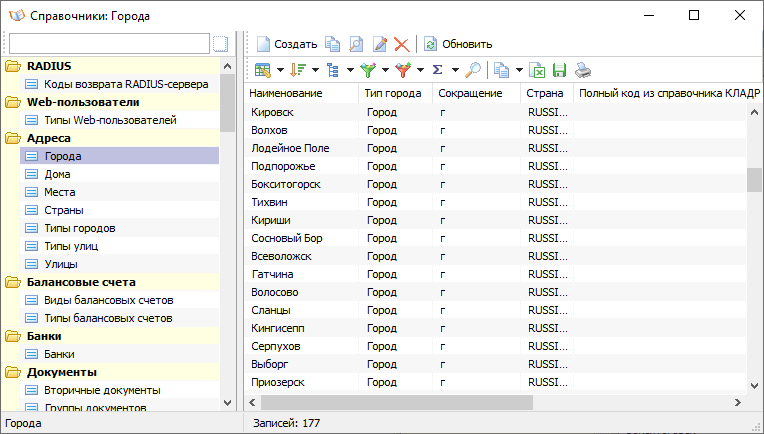The image size is (764, 434).
Task: Export the table to Excel
Action: click(x=537, y=71)
